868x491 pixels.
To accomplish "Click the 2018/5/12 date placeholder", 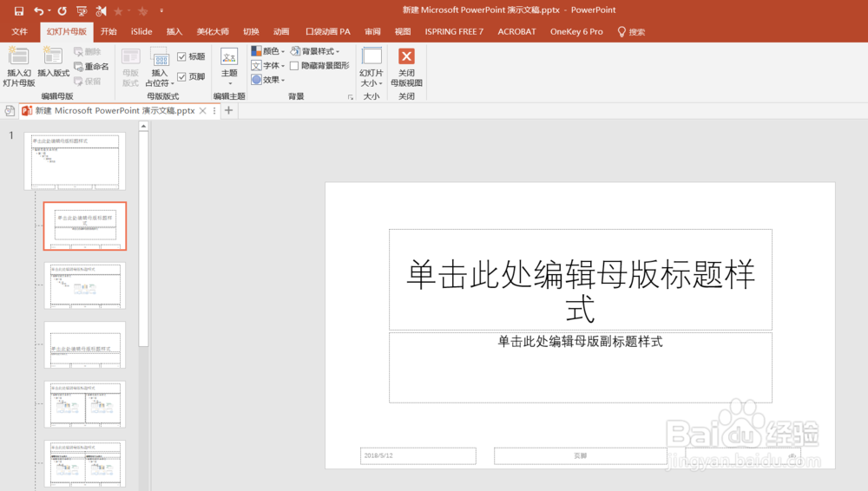I will tap(418, 455).
